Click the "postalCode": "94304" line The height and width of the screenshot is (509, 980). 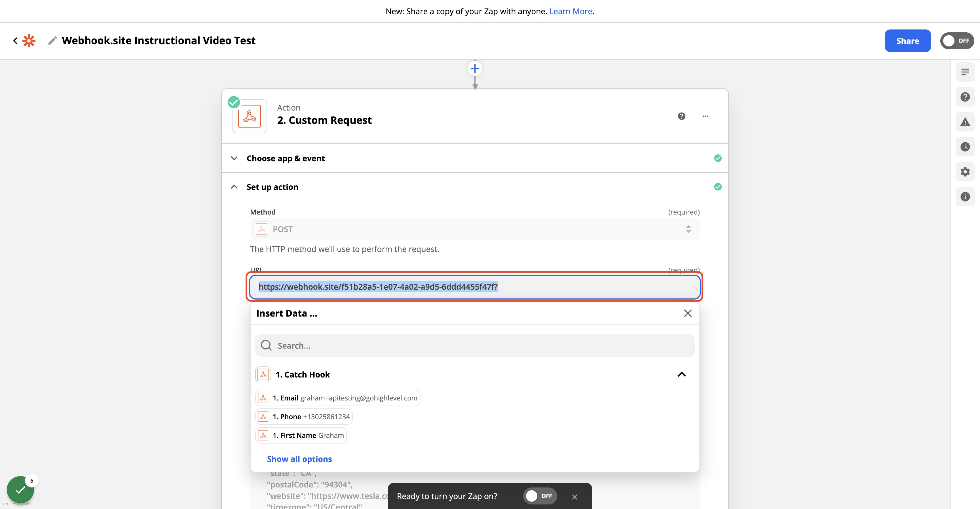[310, 485]
